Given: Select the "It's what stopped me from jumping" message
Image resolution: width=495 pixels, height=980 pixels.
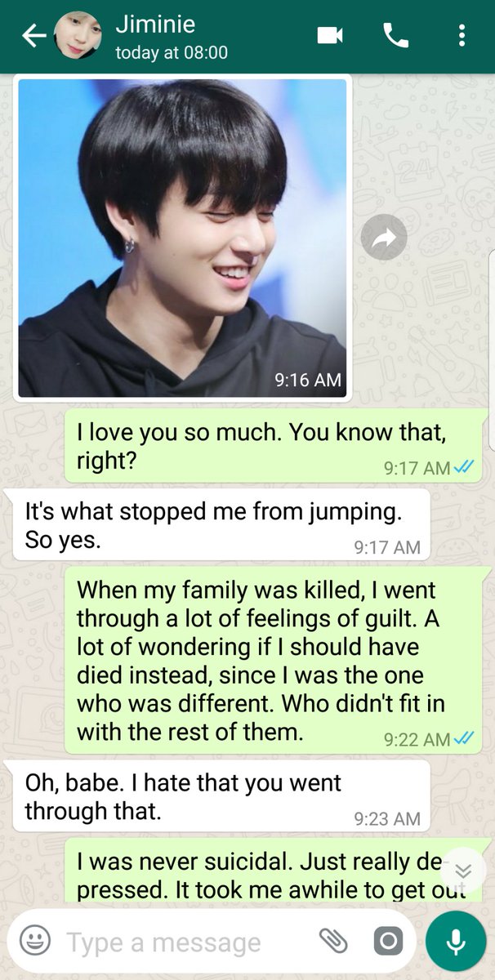Looking at the screenshot, I should (x=221, y=525).
